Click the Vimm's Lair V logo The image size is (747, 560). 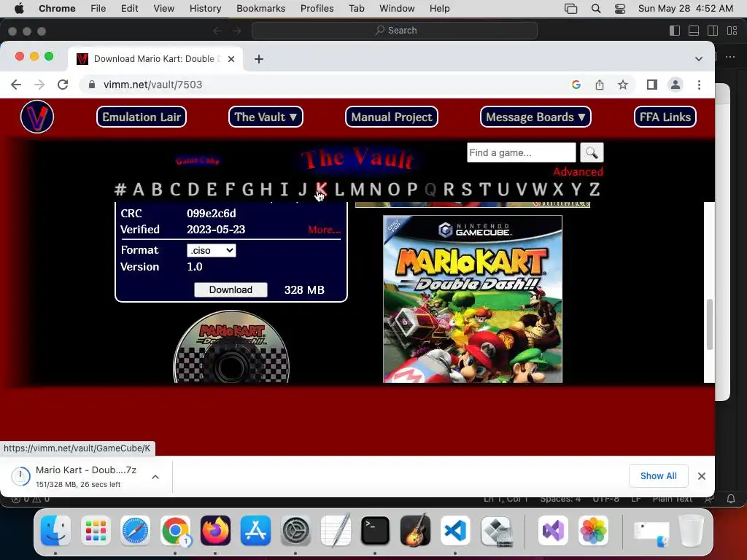tap(37, 117)
